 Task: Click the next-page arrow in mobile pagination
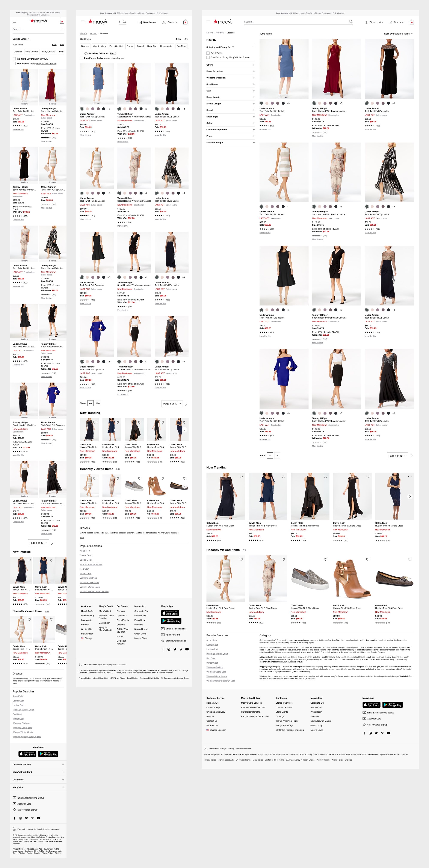(x=52, y=543)
